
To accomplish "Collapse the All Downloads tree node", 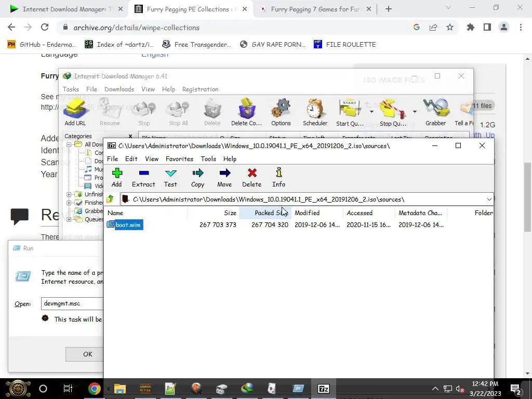I will (69, 144).
